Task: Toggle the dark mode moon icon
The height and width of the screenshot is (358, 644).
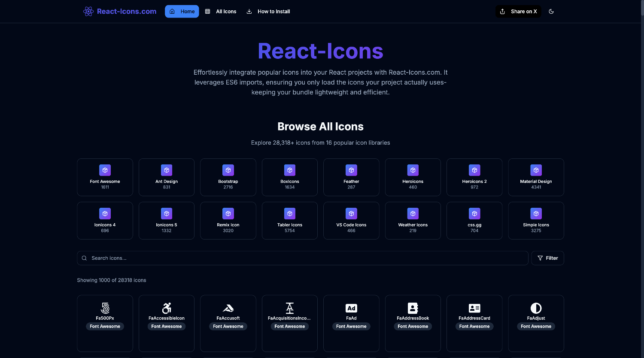Action: (551, 12)
